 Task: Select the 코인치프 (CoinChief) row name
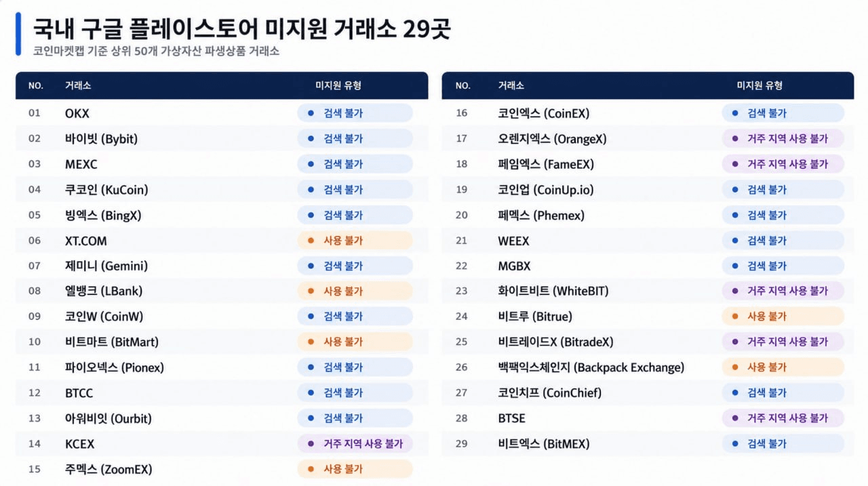tap(550, 393)
